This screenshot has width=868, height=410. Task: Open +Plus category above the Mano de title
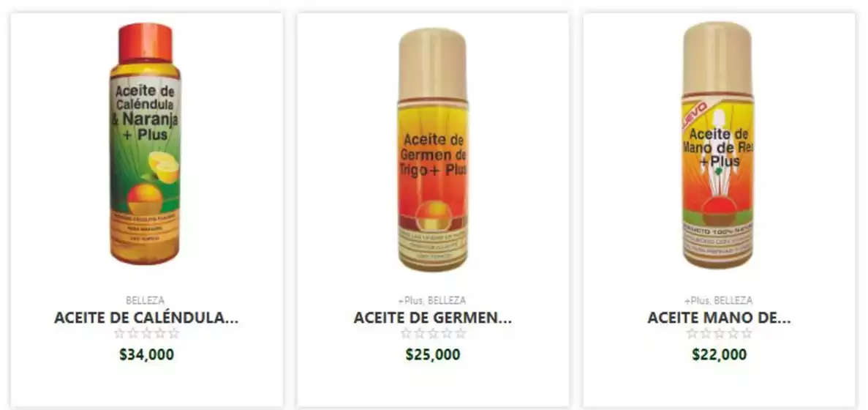point(696,300)
